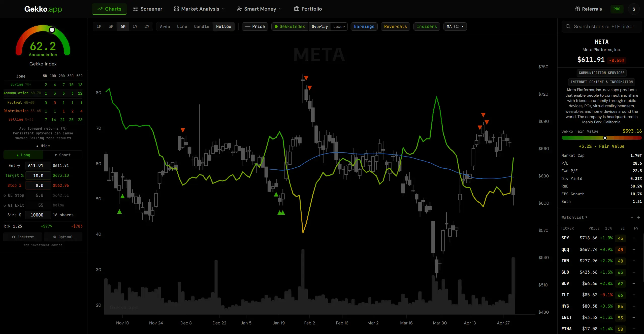Image resolution: width=644 pixels, height=334 pixels.
Task: Click the top red marker at the Feb peak
Action: pos(306,78)
